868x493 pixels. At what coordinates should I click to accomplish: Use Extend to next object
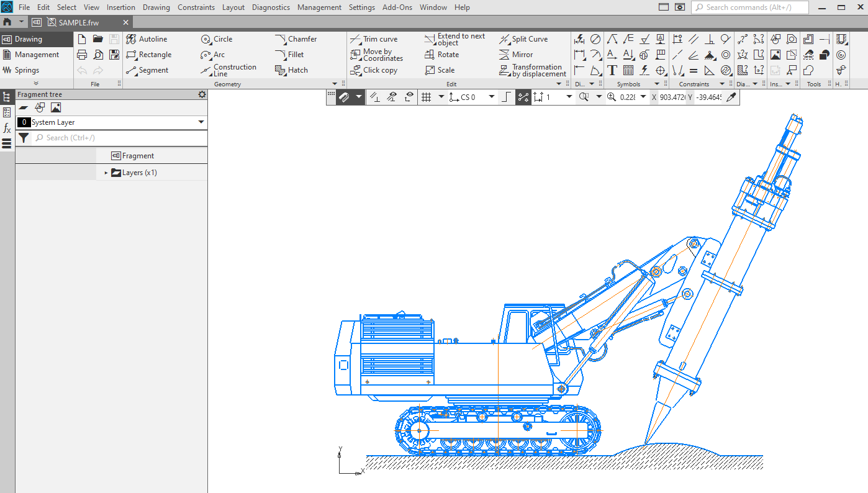tap(454, 39)
